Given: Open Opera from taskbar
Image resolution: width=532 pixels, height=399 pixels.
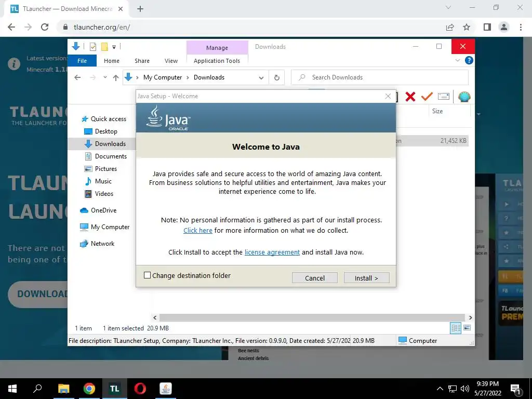Looking at the screenshot, I should pyautogui.click(x=140, y=389).
